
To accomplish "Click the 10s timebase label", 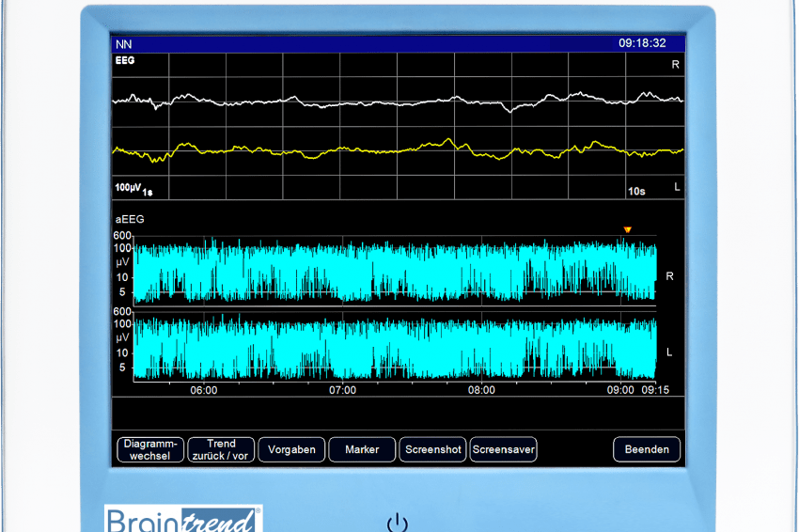I will coord(636,191).
